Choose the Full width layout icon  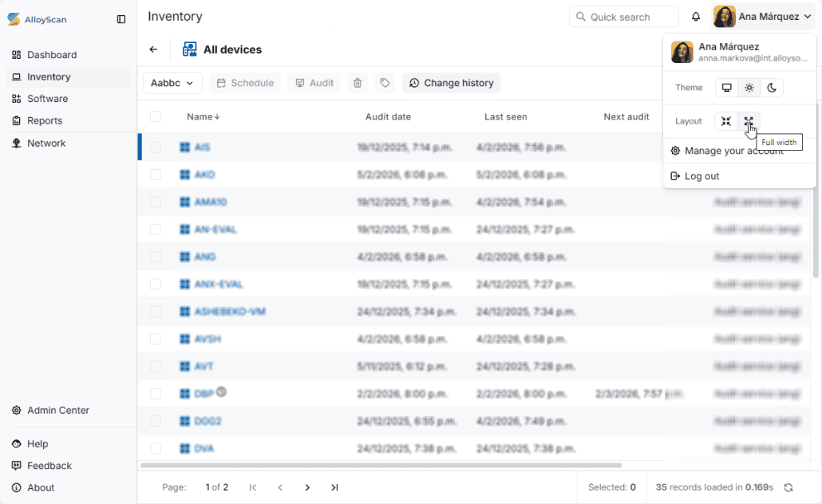749,121
